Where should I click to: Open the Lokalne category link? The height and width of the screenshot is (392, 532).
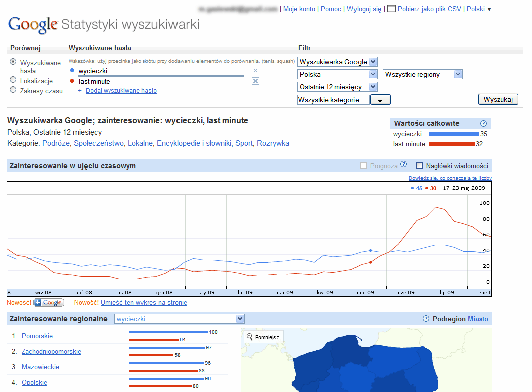click(x=140, y=143)
